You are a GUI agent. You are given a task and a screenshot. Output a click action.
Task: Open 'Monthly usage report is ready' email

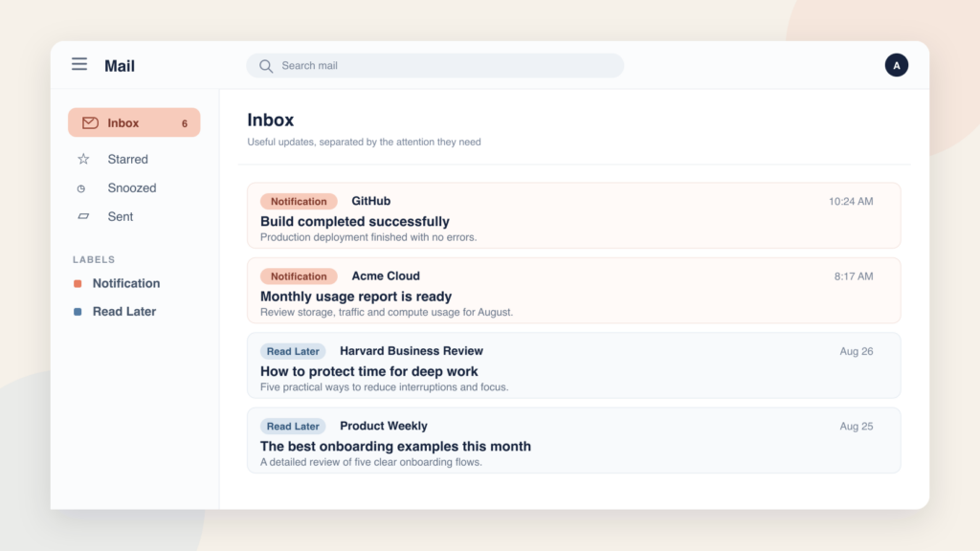574,291
